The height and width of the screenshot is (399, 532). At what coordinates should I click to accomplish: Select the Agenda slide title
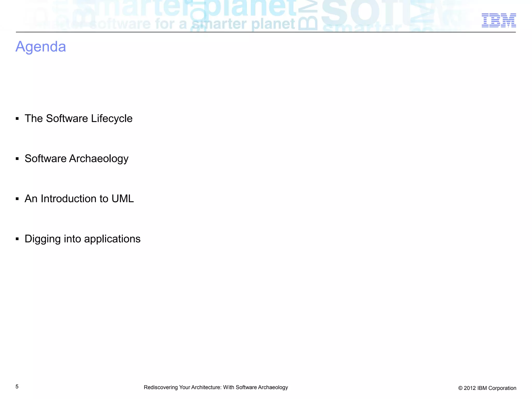pos(41,47)
